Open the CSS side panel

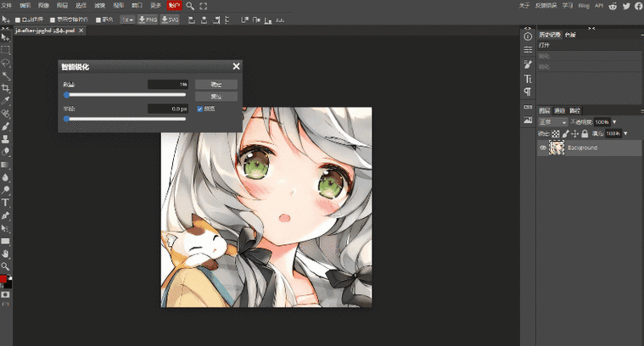(x=528, y=109)
